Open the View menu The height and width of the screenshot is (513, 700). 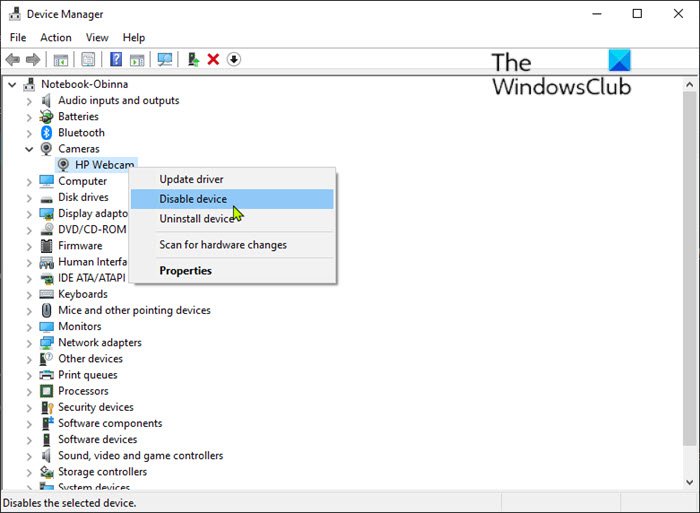click(x=97, y=38)
